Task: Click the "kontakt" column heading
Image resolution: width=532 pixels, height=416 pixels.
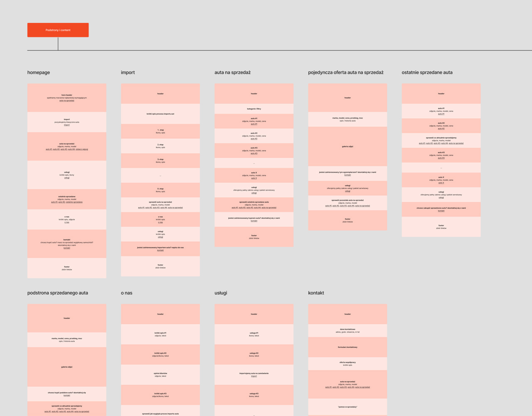Action: point(316,293)
